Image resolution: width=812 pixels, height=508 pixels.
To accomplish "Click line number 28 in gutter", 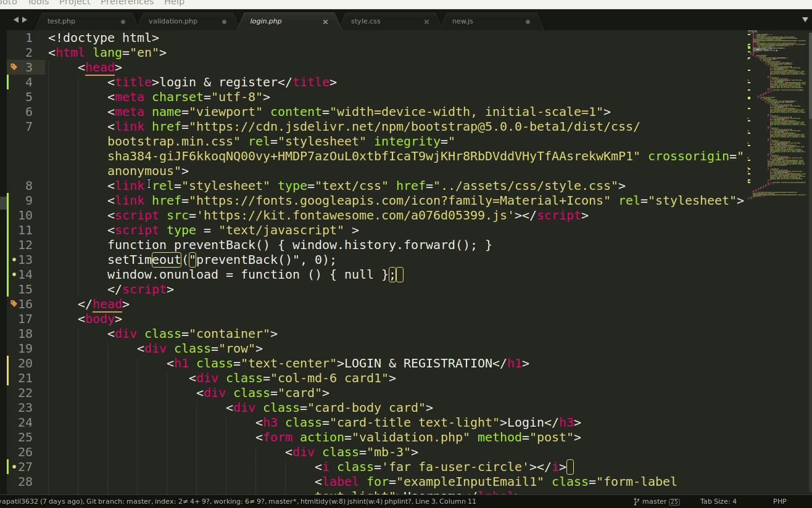I will coord(25,481).
